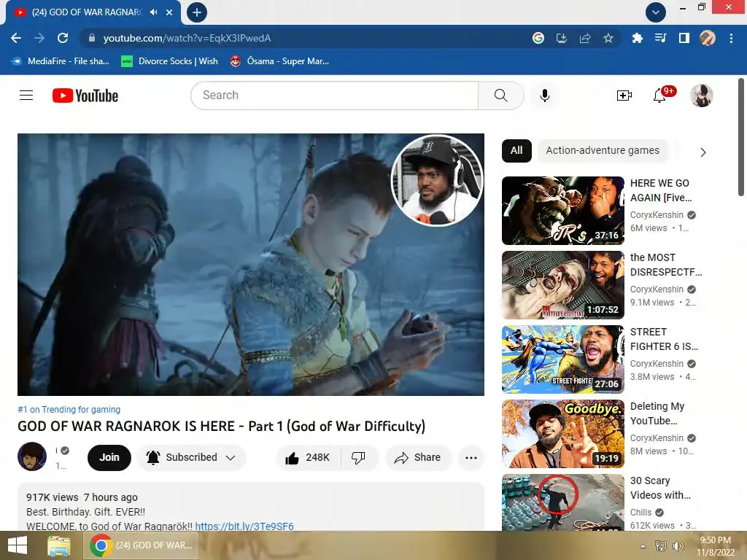
Task: Show more filter chips with right arrow
Action: [x=703, y=152]
